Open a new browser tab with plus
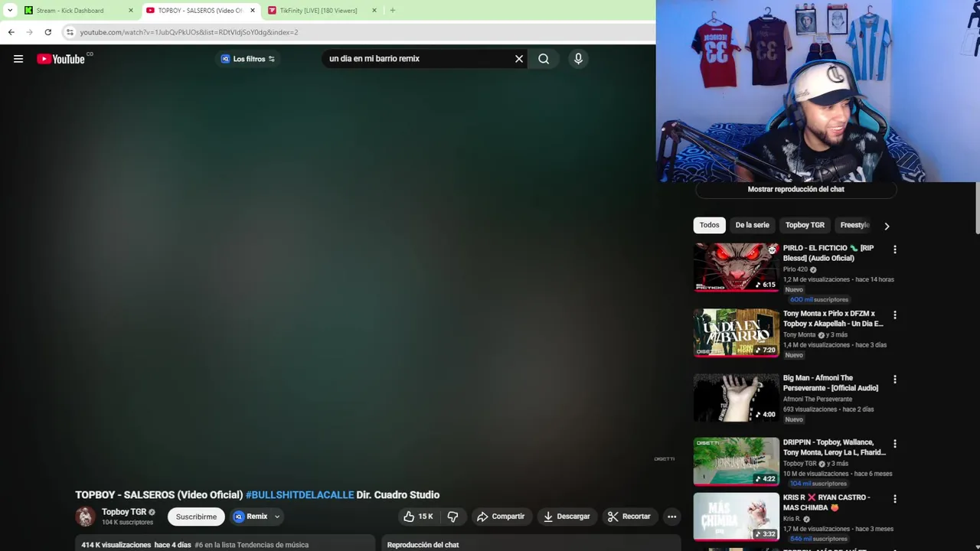The width and height of the screenshot is (980, 551). 392,11
